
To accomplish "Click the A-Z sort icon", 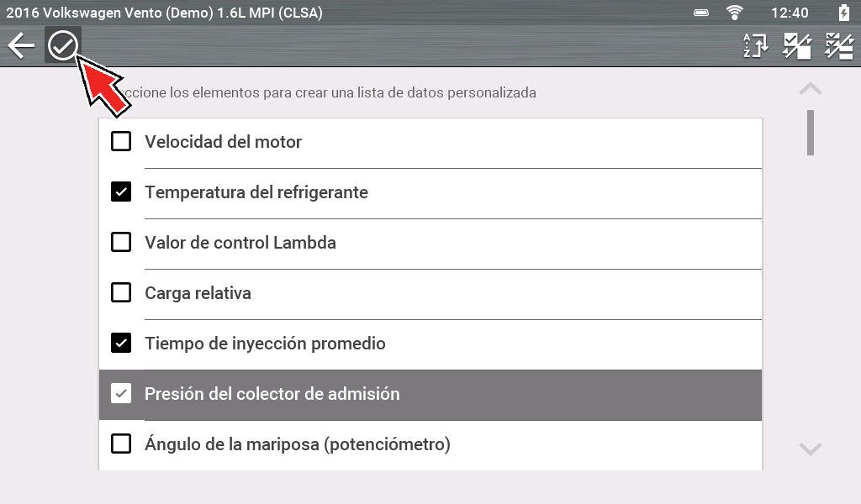I will 755,46.
